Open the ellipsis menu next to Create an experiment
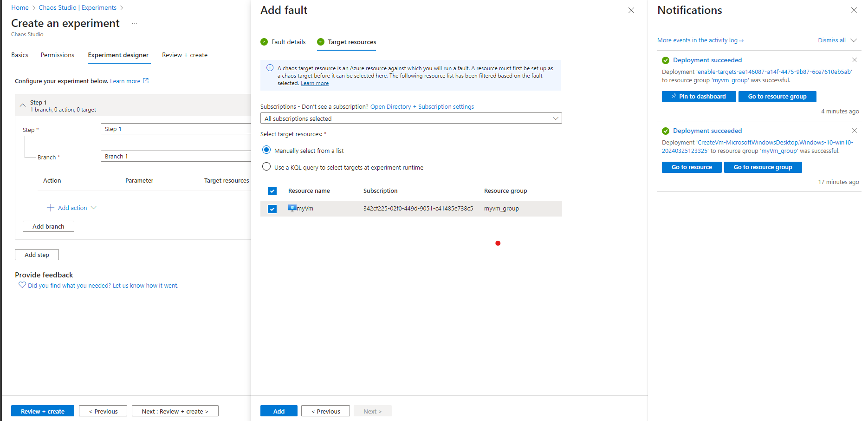Image resolution: width=868 pixels, height=421 pixels. (135, 23)
